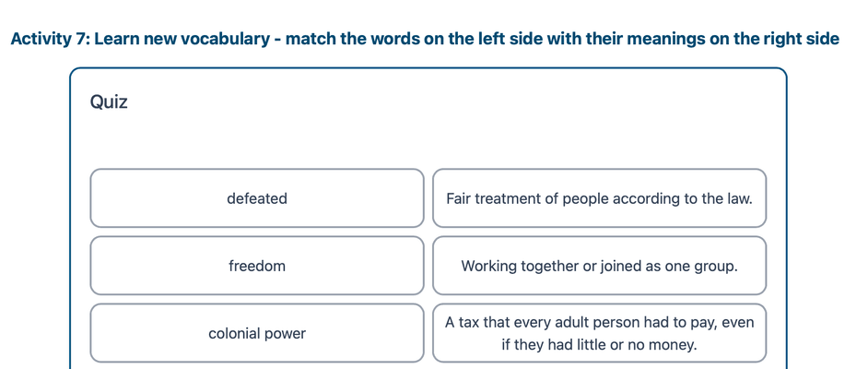Click the second word in the left column
Screen dimensions: 868x369
click(x=257, y=266)
